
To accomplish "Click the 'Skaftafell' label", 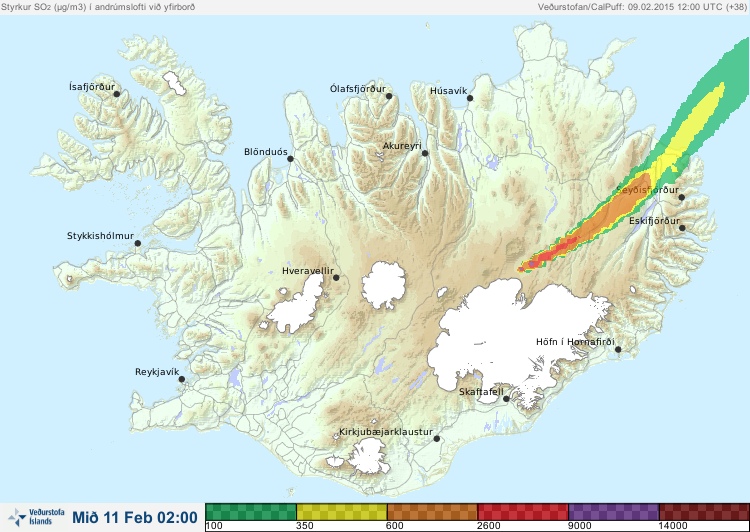I will pos(481,392).
